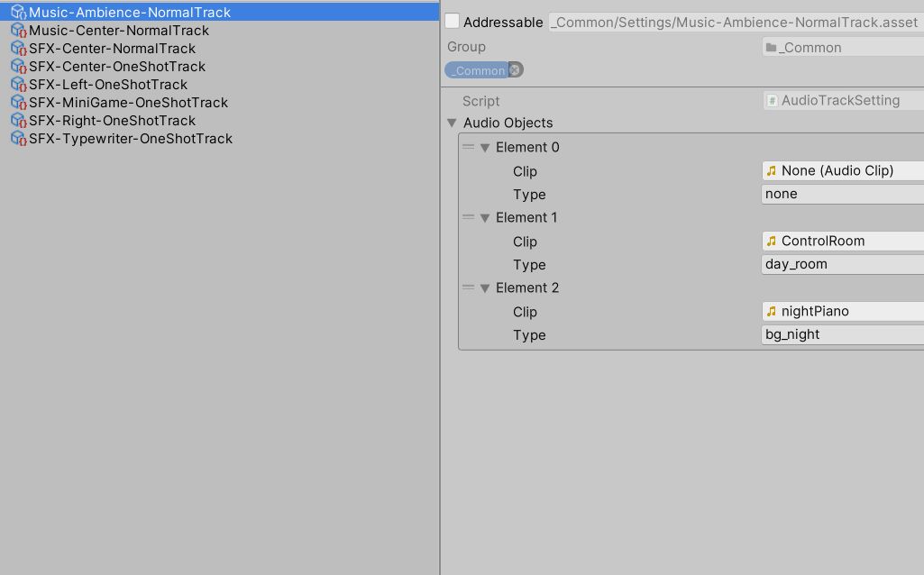Select Music-Center-NormalTrack in the asset list
The height and width of the screenshot is (575, 924).
(x=119, y=31)
